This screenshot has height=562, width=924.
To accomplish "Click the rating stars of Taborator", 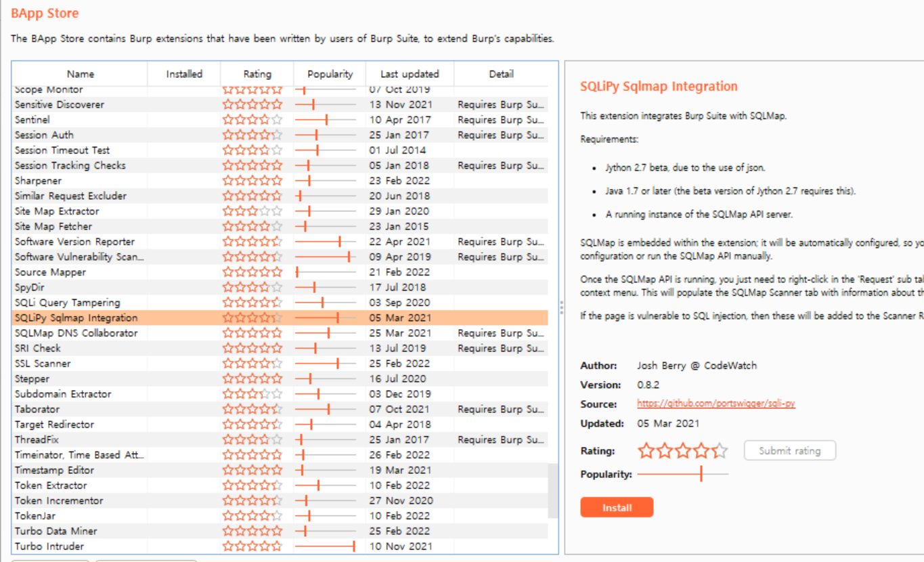I will click(252, 409).
